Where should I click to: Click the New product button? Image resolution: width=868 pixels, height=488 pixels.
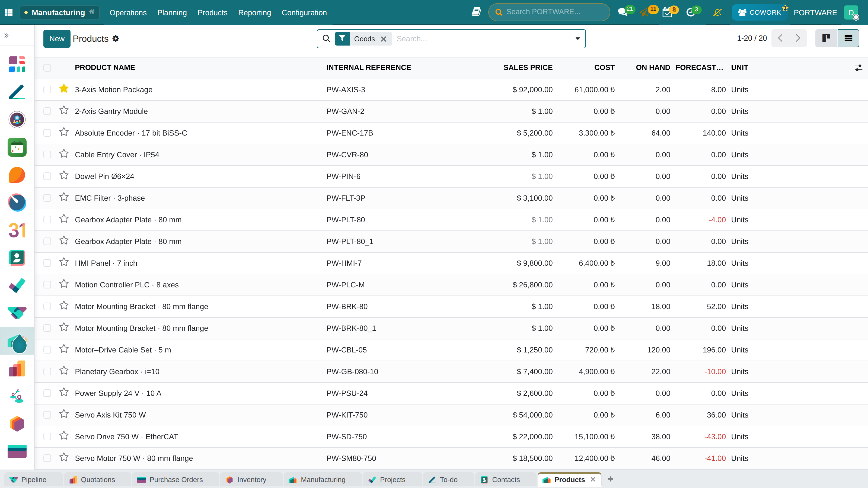click(x=57, y=39)
